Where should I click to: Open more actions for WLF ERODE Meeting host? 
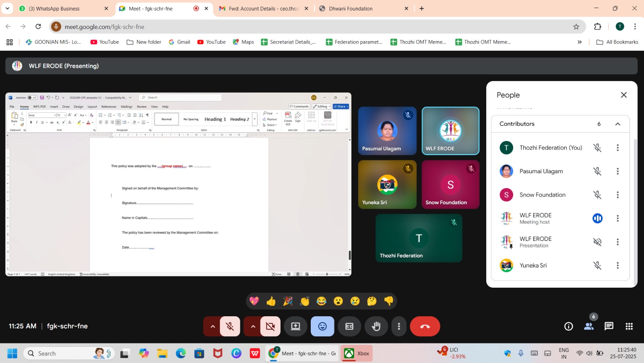pos(618,218)
